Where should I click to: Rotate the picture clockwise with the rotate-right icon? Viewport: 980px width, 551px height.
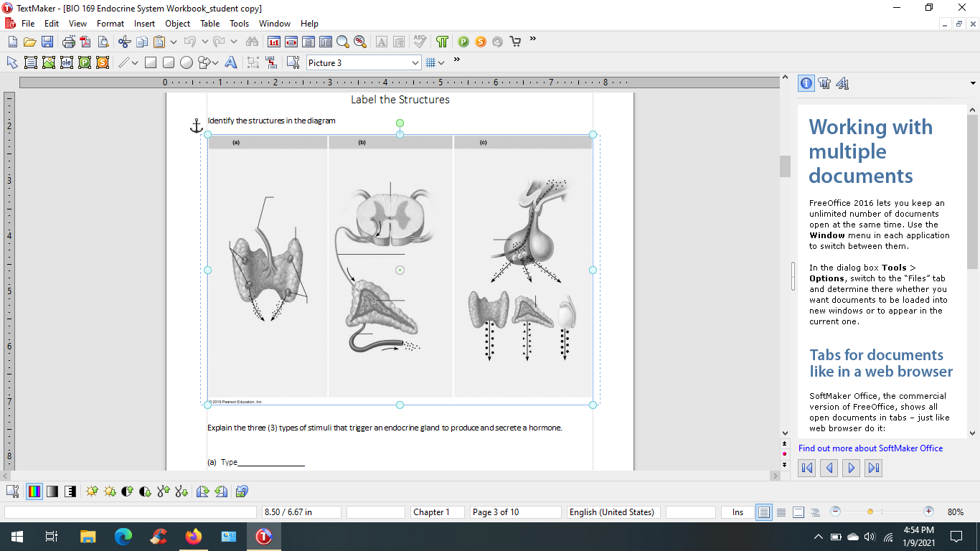pos(202,491)
